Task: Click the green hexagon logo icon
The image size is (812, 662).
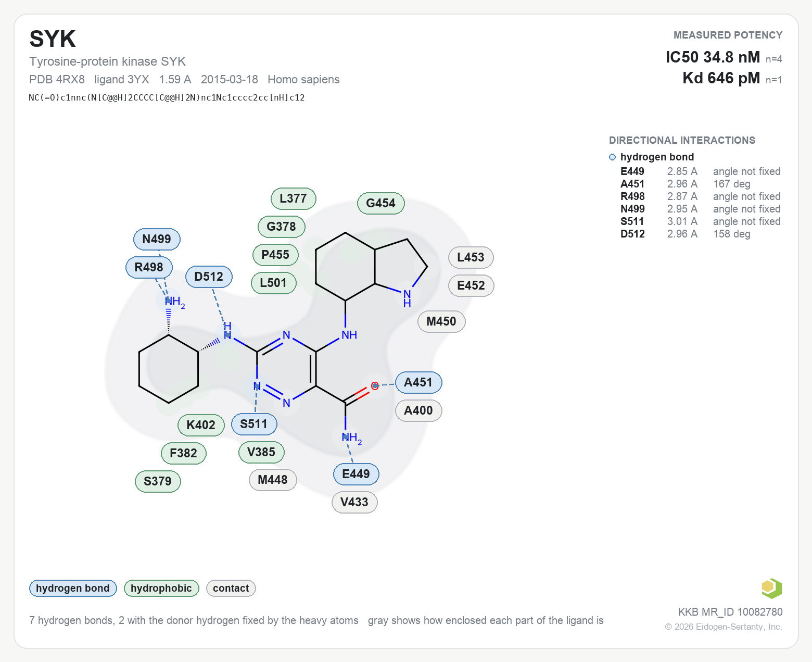Action: point(772,589)
